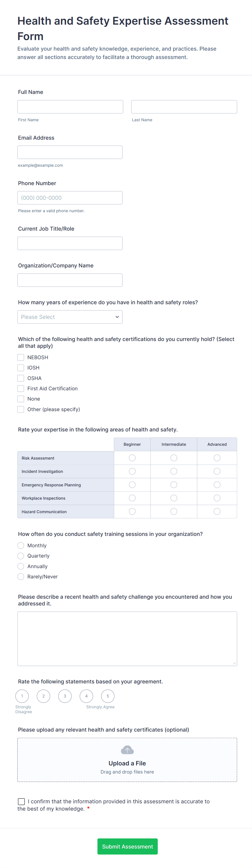
Task: Open the years of experience dropdown
Action: (70, 317)
